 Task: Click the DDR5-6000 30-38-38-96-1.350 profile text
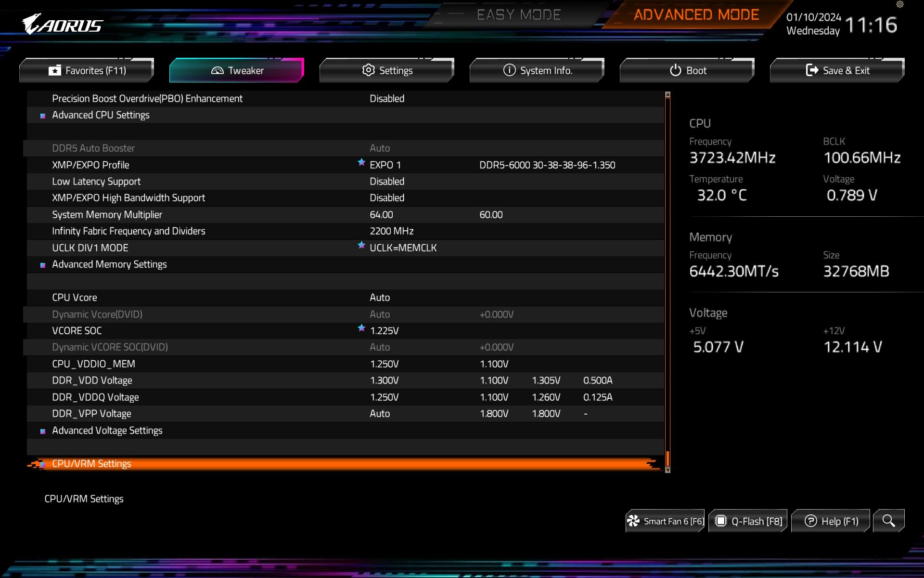point(547,165)
